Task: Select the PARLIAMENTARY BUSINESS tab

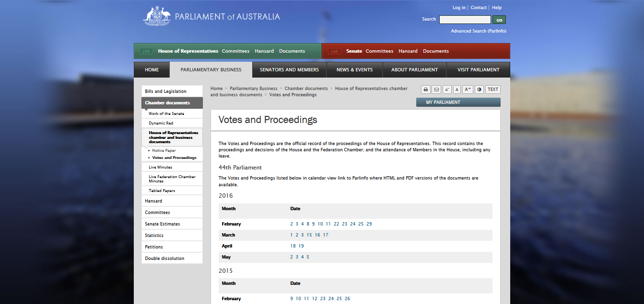Action: [x=211, y=70]
